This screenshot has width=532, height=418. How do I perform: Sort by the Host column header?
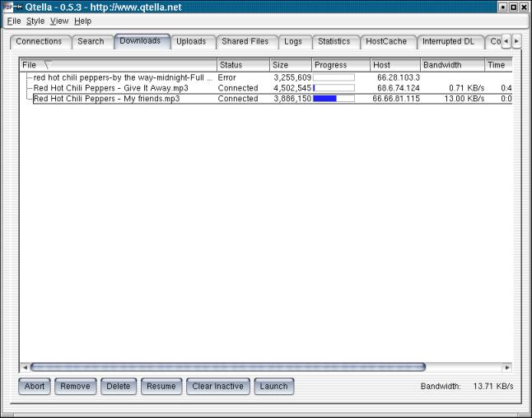point(395,65)
